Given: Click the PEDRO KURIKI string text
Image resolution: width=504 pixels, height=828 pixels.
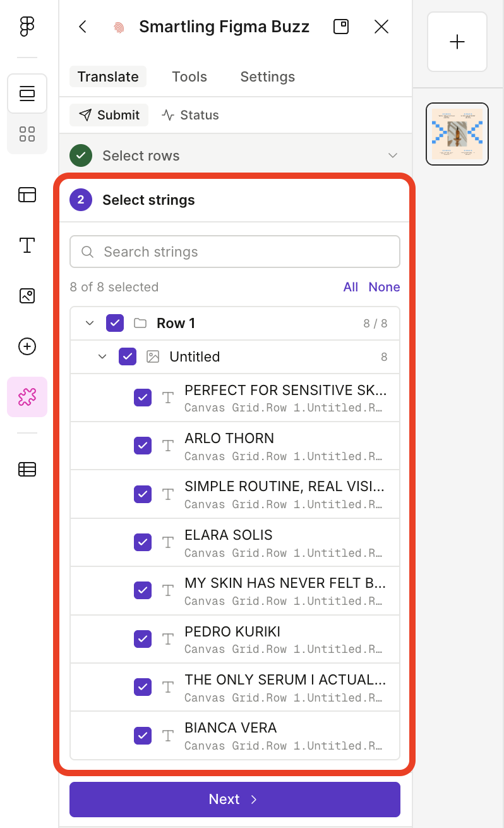Looking at the screenshot, I should click(x=232, y=631).
